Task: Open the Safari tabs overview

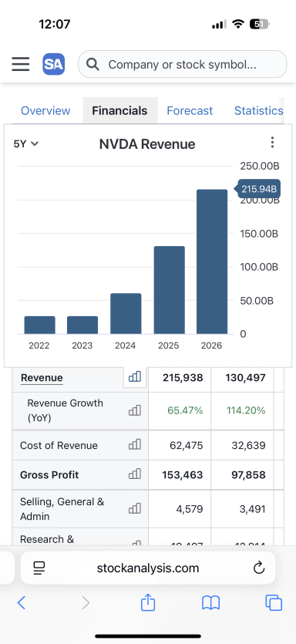Action: (x=274, y=602)
